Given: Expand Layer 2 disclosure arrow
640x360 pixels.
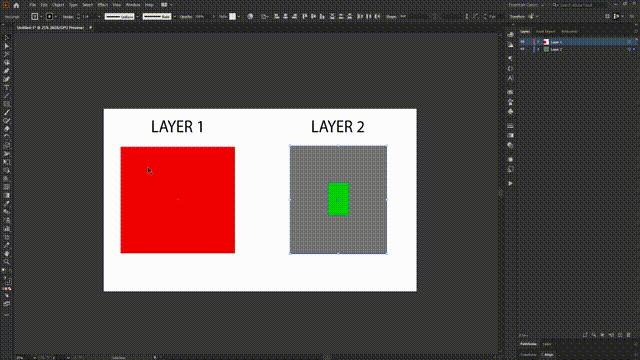Looking at the screenshot, I should click(538, 49).
